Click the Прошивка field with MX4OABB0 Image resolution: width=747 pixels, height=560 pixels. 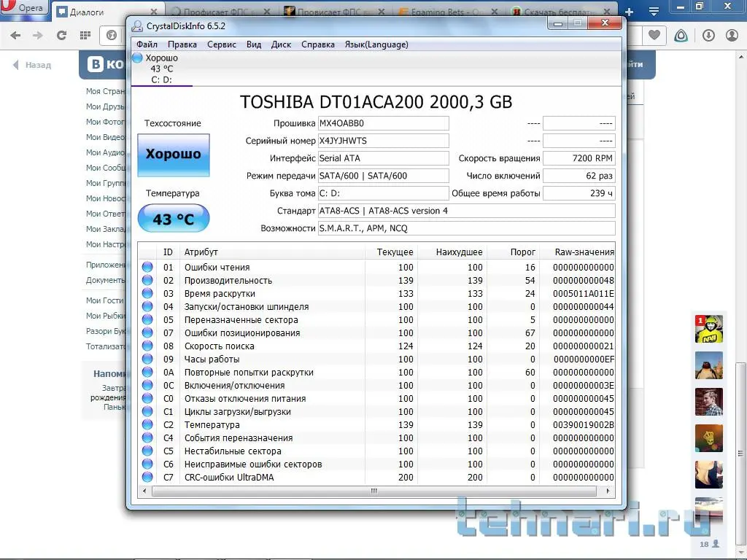(x=384, y=123)
